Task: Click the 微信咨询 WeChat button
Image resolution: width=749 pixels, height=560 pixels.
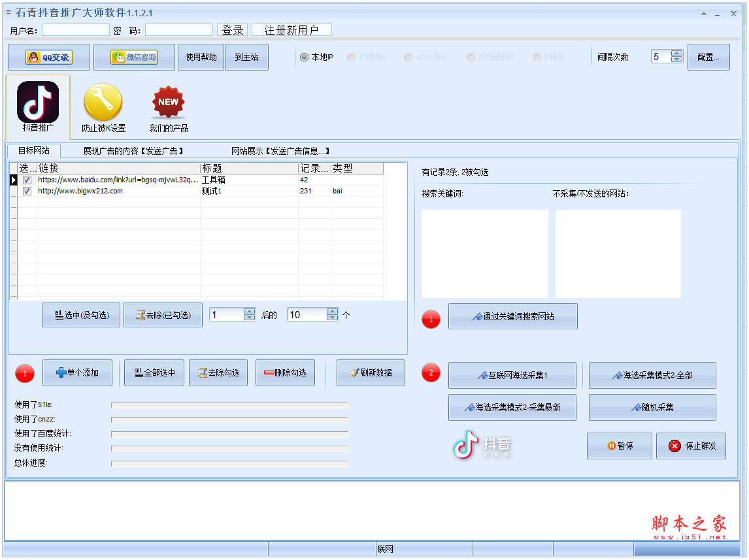Action: (x=134, y=58)
